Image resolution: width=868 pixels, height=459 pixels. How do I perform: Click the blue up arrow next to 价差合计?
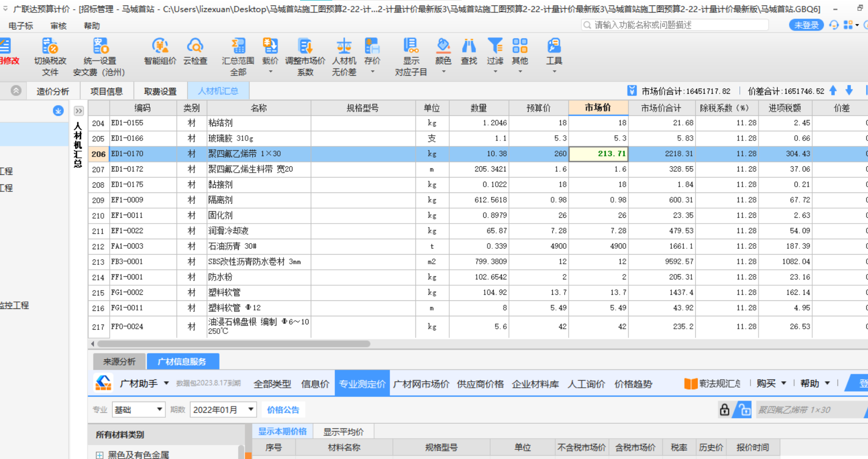(x=833, y=91)
